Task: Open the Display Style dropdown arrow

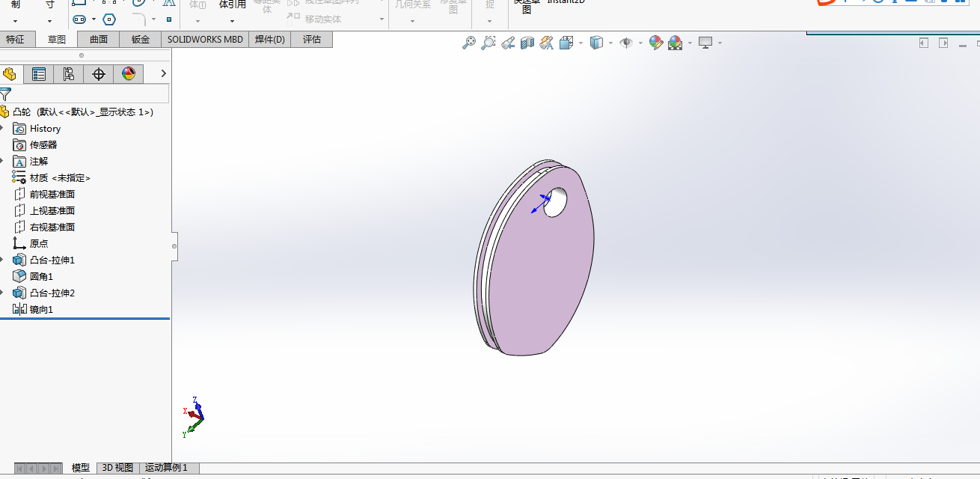Action: [610, 43]
